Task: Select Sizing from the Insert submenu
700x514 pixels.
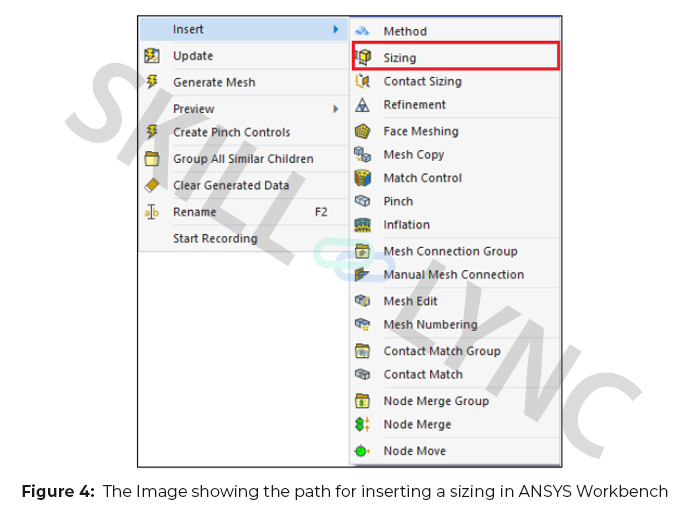Action: [x=455, y=57]
